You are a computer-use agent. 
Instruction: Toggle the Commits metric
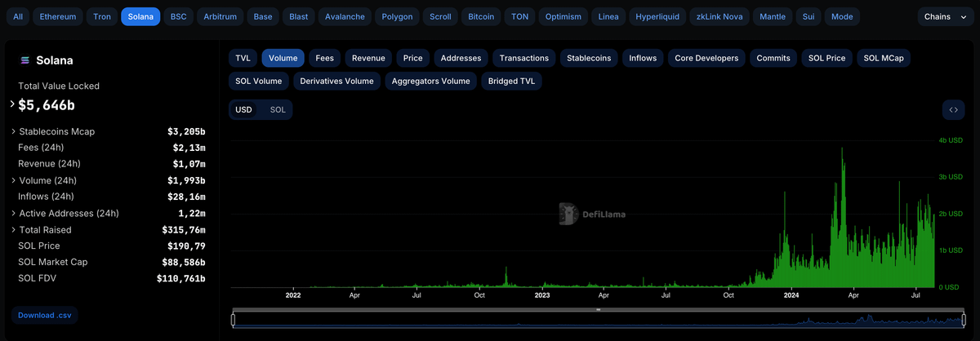click(x=773, y=58)
